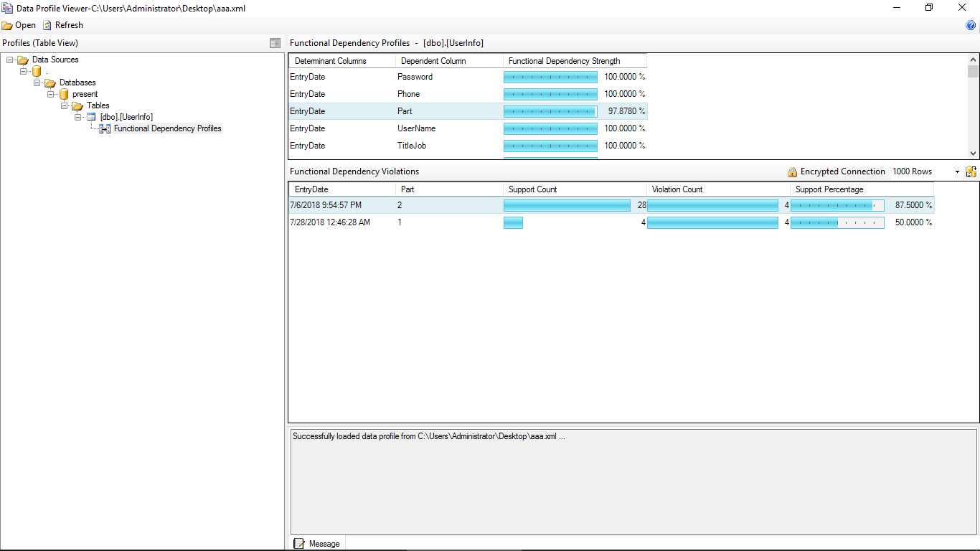980x551 pixels.
Task: Sort by Functional Dependency Strength column header
Action: (564, 61)
